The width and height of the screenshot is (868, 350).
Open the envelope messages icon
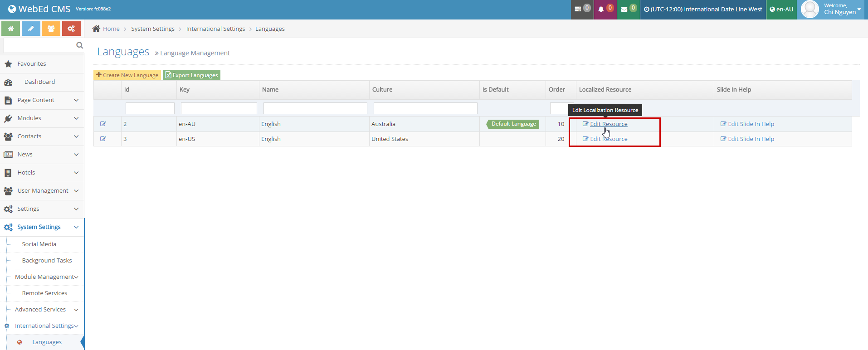pos(628,10)
